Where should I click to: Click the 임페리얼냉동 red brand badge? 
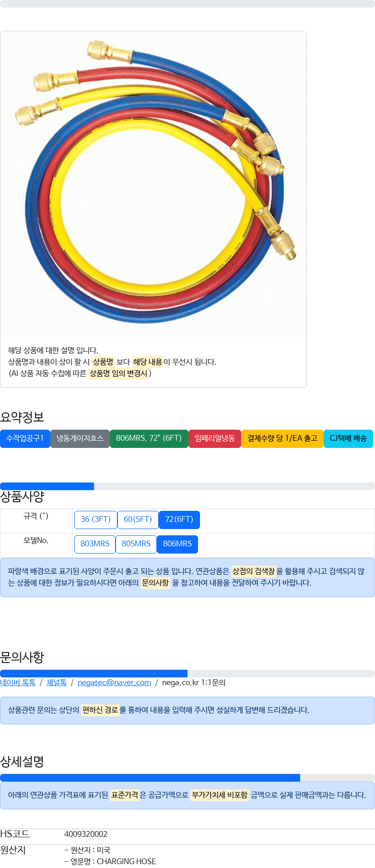pyautogui.click(x=215, y=438)
